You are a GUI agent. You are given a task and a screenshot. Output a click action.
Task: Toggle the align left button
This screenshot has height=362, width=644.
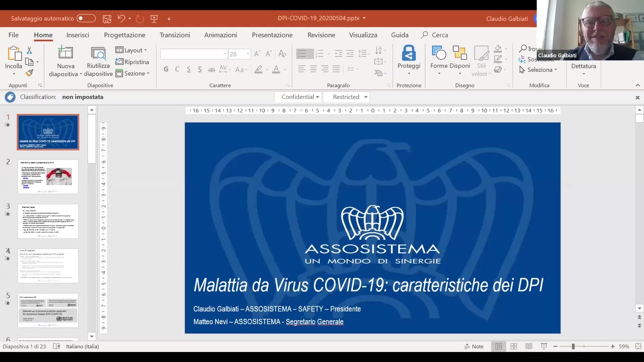coord(302,69)
